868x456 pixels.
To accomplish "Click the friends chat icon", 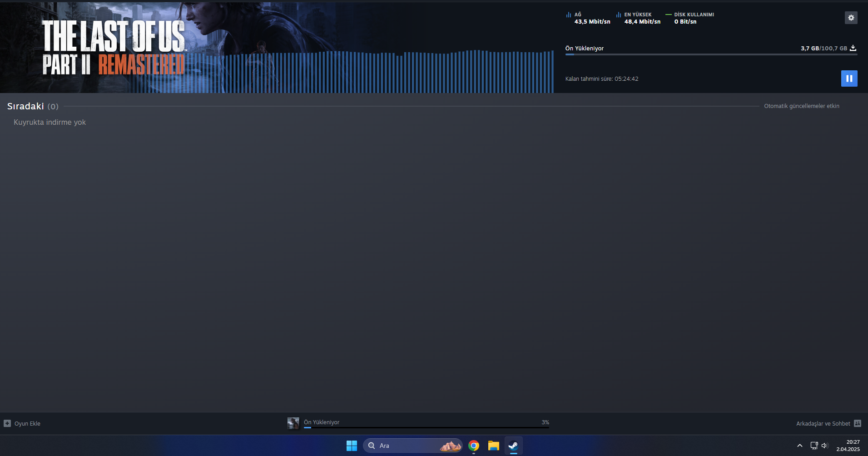I will (857, 423).
